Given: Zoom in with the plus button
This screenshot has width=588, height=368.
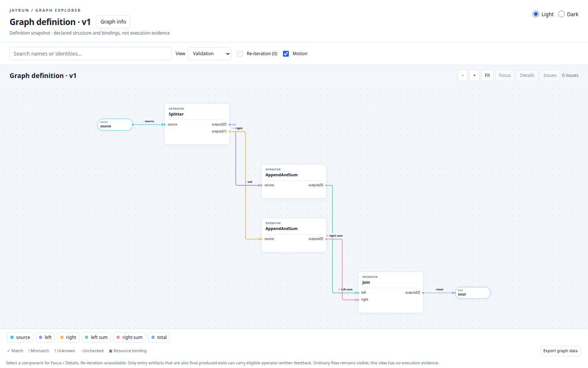Looking at the screenshot, I should tap(474, 75).
